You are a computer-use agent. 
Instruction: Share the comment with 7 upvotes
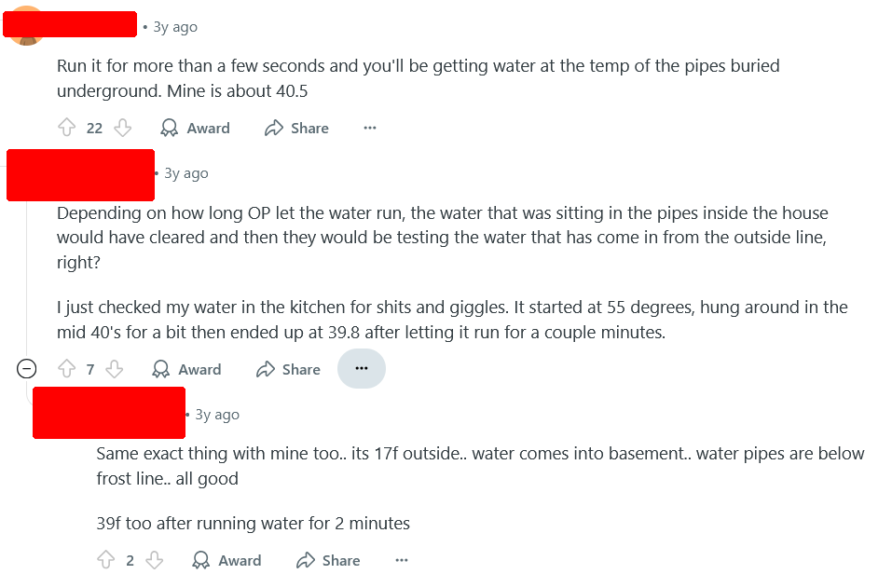point(288,369)
